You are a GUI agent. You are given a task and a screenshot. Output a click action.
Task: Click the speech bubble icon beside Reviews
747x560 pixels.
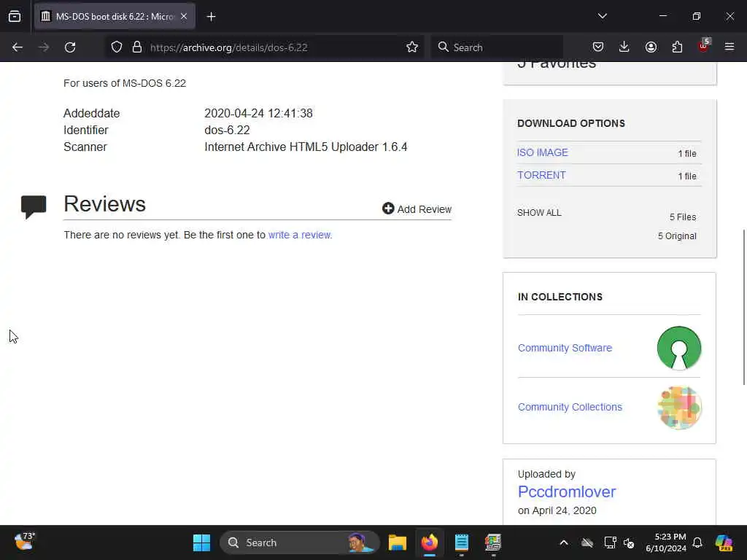pyautogui.click(x=34, y=206)
